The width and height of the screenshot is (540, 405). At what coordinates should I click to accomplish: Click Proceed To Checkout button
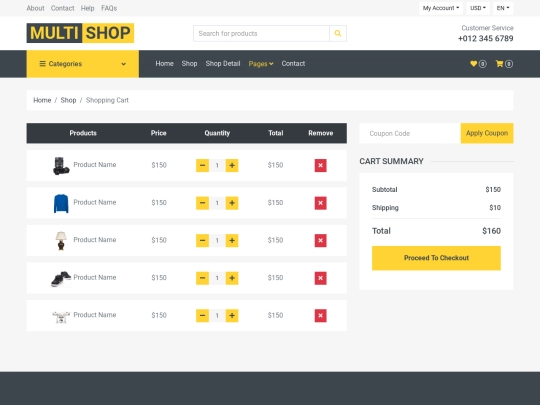pyautogui.click(x=436, y=258)
